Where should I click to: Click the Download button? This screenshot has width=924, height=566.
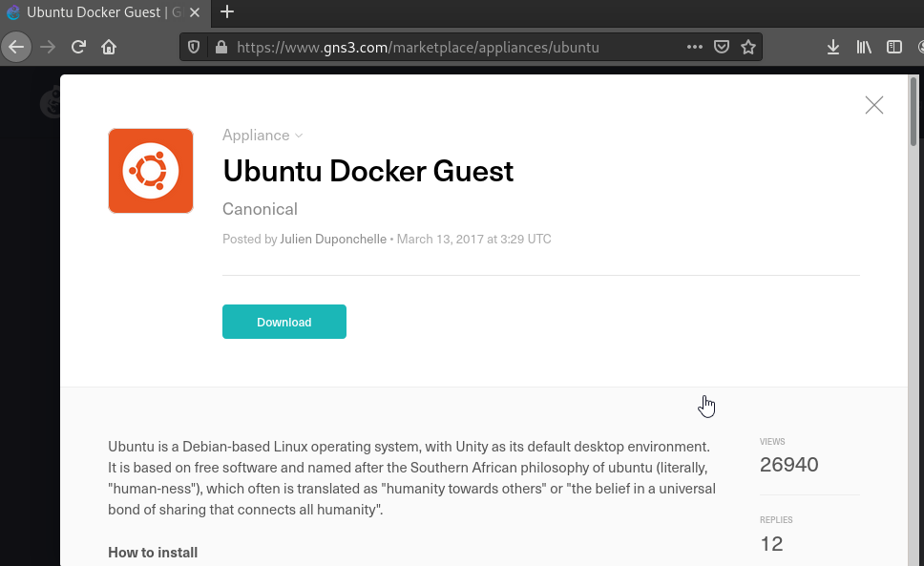tap(284, 322)
